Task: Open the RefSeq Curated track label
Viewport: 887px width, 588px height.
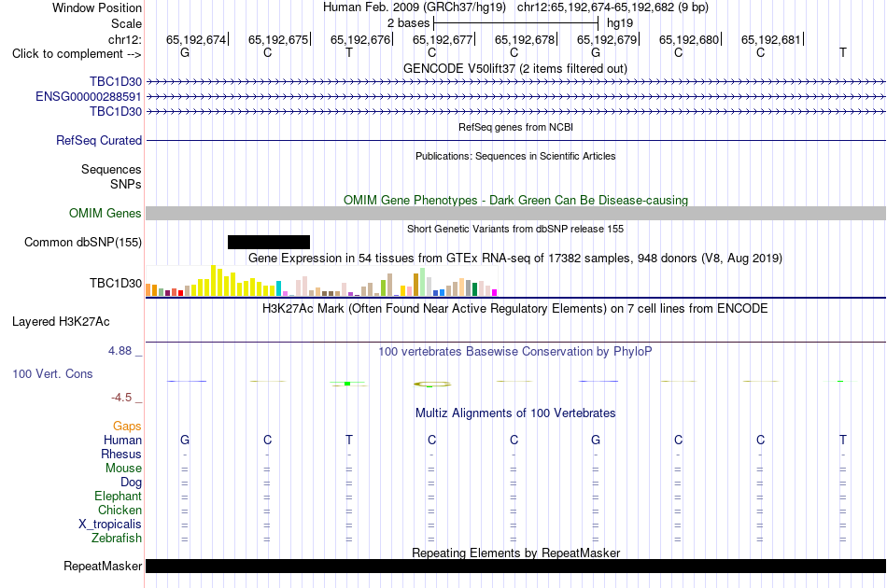Action: (98, 140)
